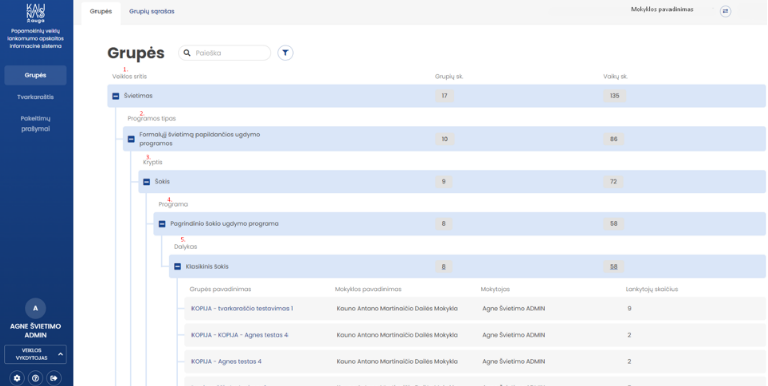Viewport: 768px width, 386px height.
Task: Click the school name in tvarkaraščio testavimas 1 row
Action: point(397,309)
